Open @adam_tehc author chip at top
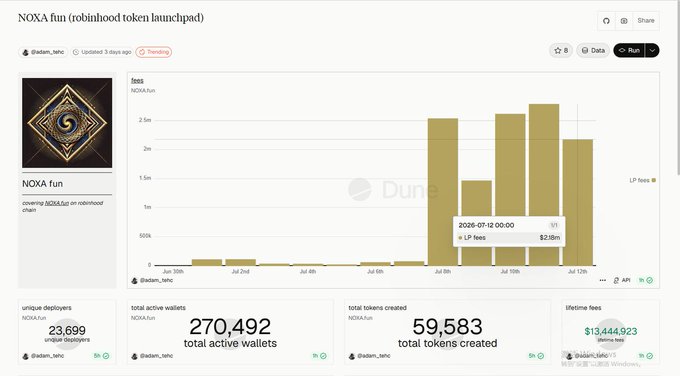This screenshot has height=376, width=680. coord(43,52)
